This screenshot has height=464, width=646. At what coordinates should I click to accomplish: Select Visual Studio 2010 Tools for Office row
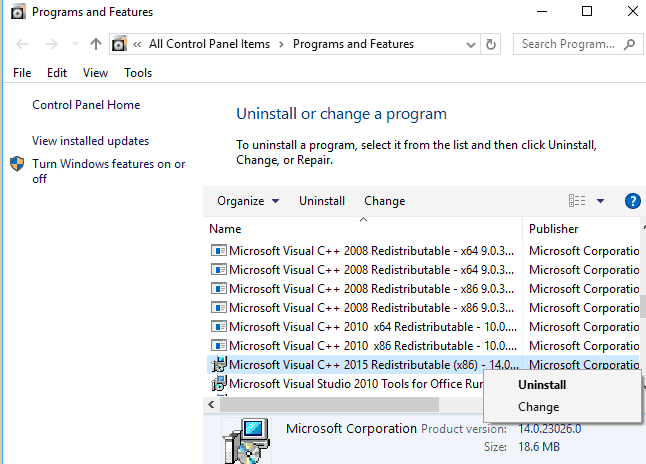[x=346, y=384]
